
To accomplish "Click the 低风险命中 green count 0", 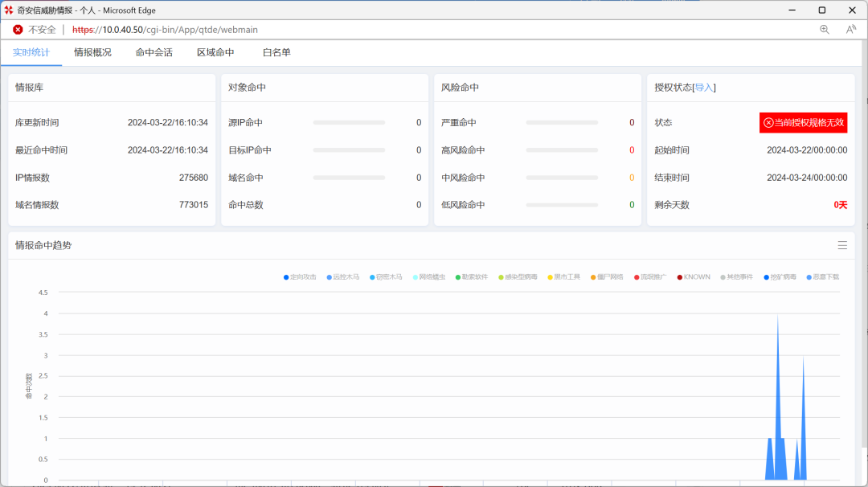I will pyautogui.click(x=632, y=205).
